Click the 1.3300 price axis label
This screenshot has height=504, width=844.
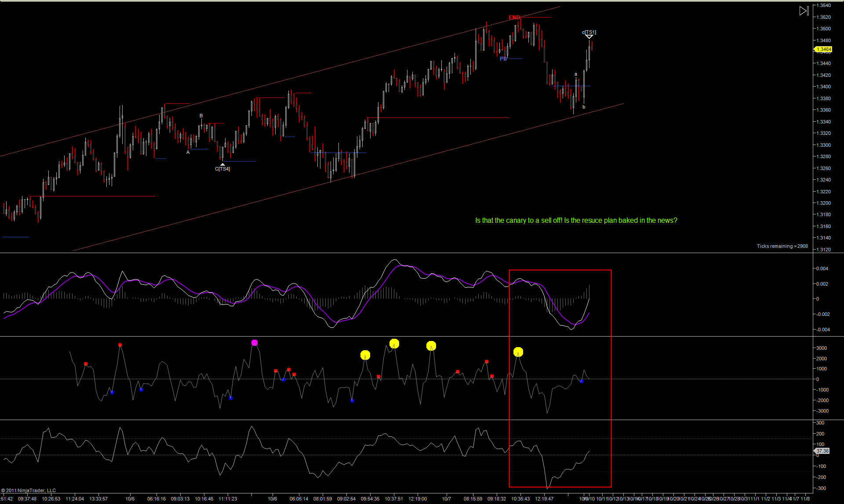(824, 145)
